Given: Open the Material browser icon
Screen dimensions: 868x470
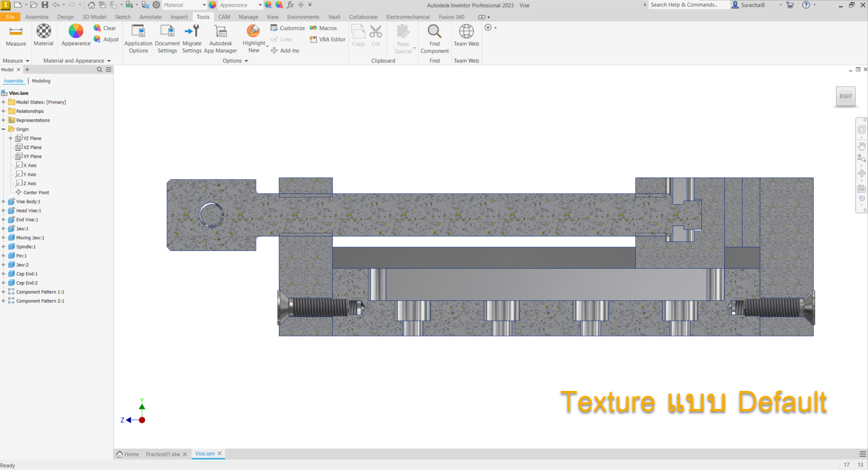Looking at the screenshot, I should click(43, 32).
